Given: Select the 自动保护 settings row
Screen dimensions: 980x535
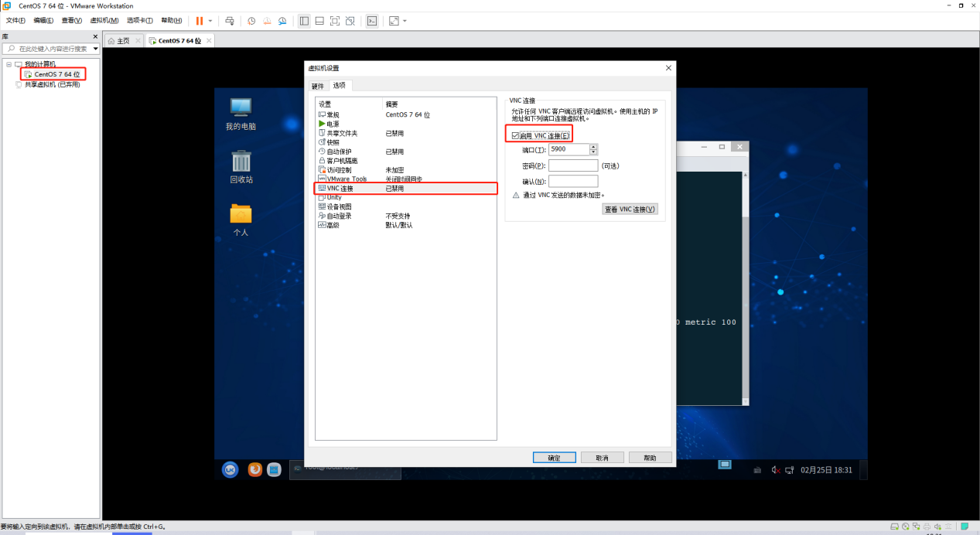Looking at the screenshot, I should (406, 152).
